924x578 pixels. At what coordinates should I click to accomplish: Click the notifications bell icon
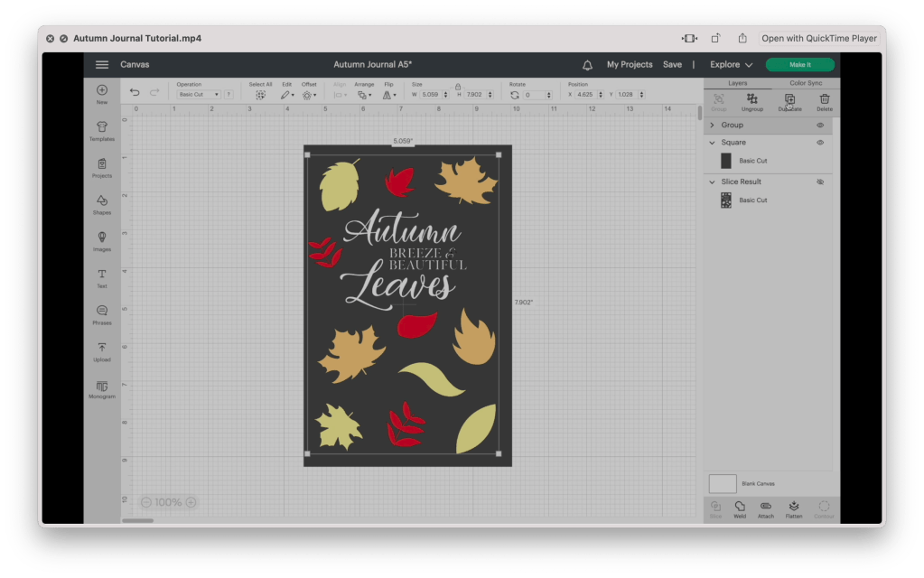[587, 65]
